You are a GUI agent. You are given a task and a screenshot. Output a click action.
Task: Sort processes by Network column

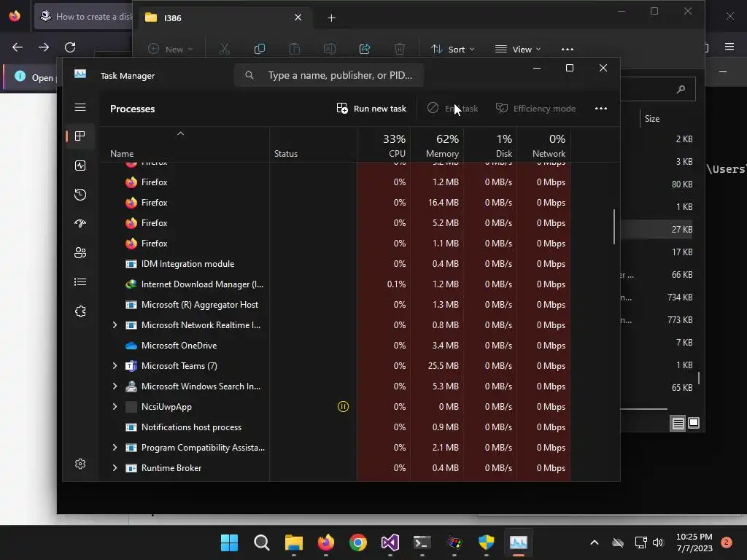coord(543,146)
